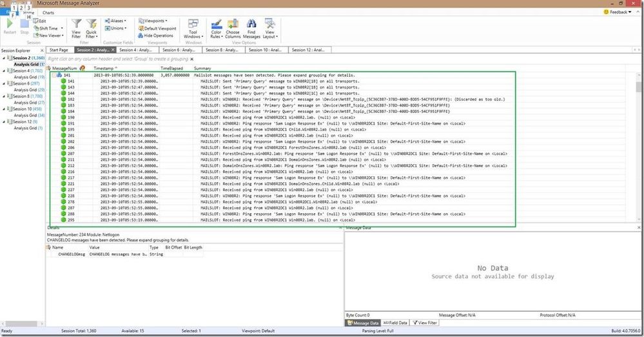Open the Shift Time option
The image size is (644, 337).
click(x=48, y=28)
